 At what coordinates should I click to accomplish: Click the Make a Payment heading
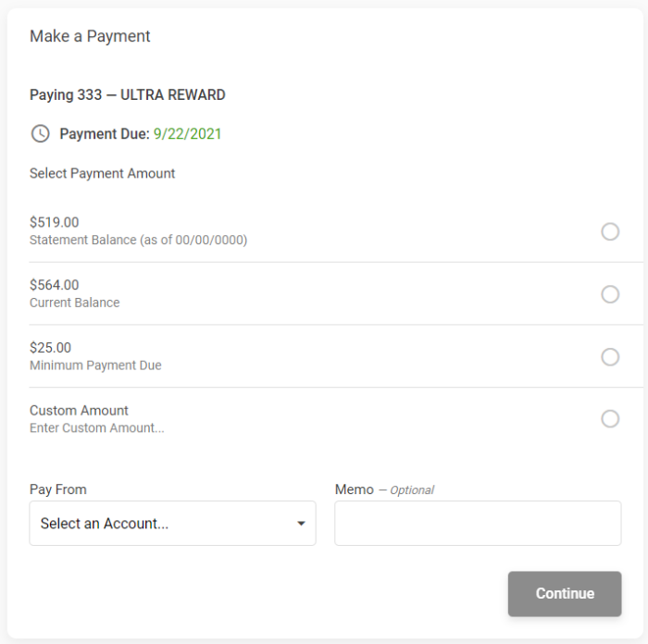pos(90,36)
